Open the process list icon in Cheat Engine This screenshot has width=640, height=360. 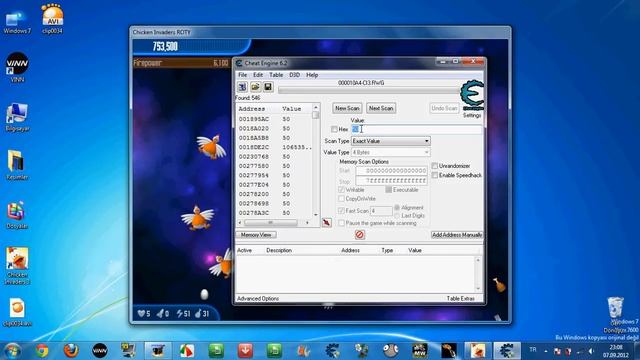click(242, 87)
